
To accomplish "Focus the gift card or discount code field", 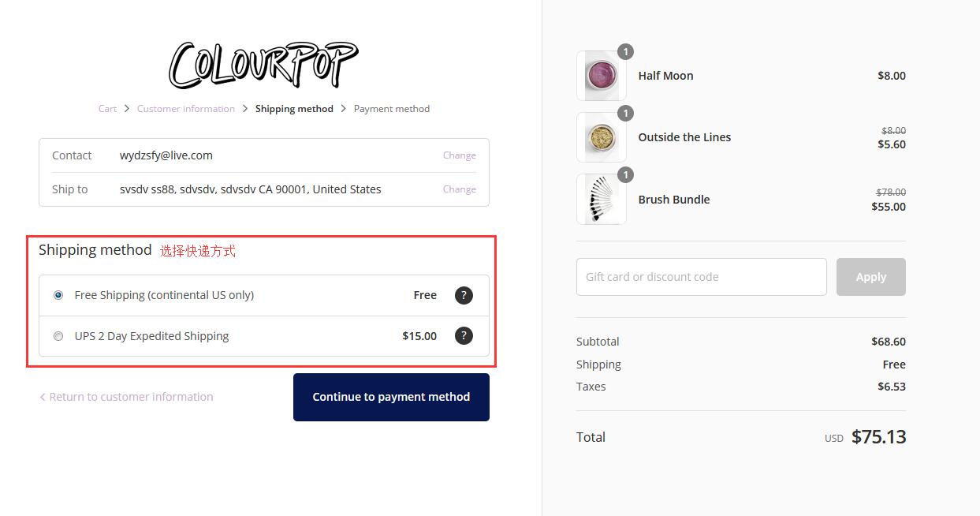I will coord(701,277).
